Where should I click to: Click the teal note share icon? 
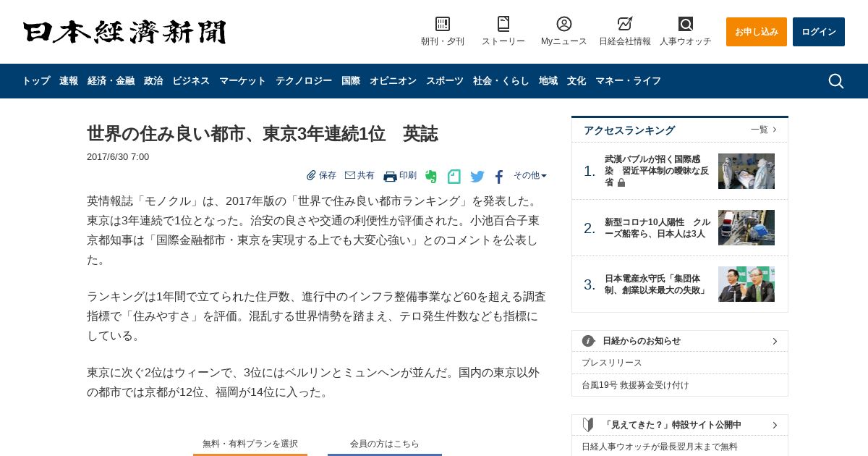click(454, 177)
